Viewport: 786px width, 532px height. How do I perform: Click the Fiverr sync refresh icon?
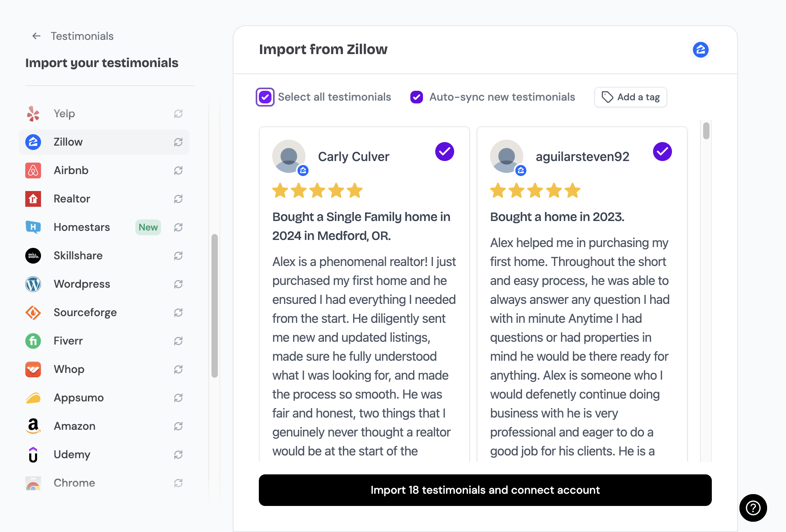pyautogui.click(x=178, y=341)
